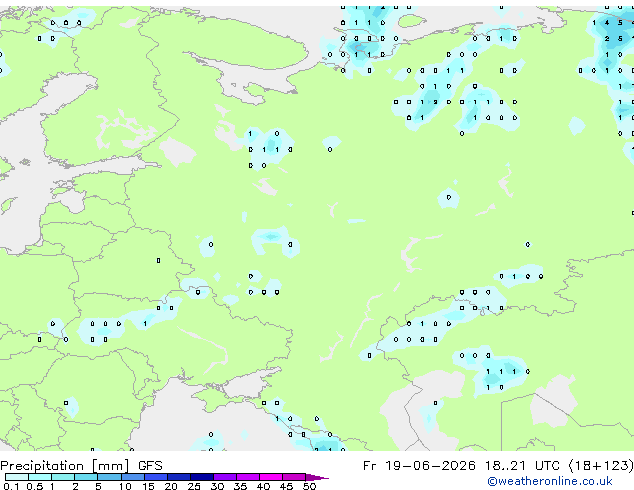Click the '20' legend scale label

point(171,486)
